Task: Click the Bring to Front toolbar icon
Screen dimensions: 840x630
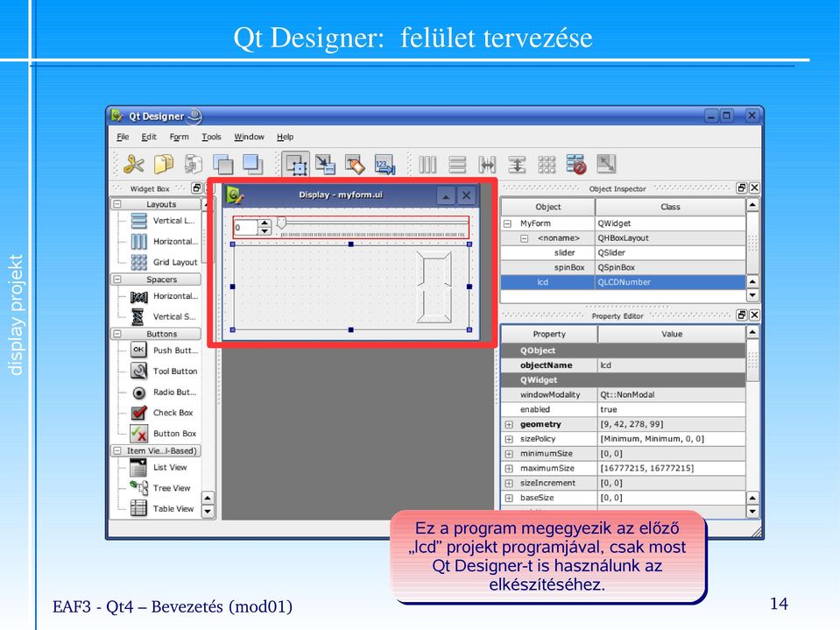Action: [x=252, y=164]
